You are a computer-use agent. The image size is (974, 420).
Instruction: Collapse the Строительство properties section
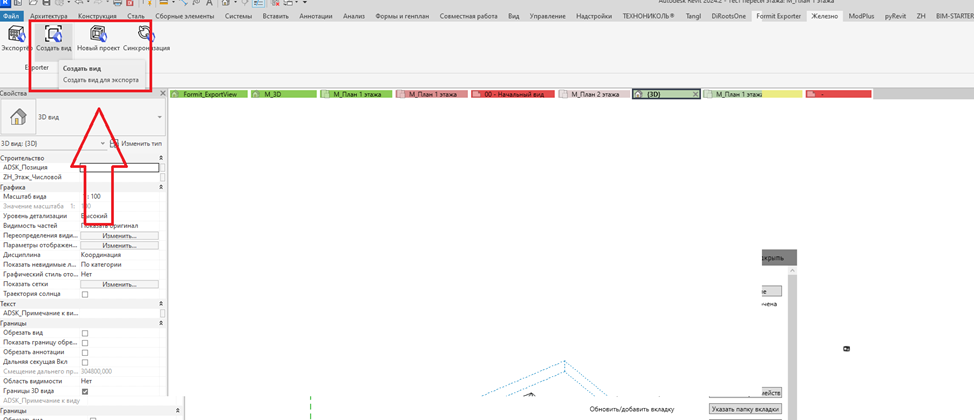[162, 158]
